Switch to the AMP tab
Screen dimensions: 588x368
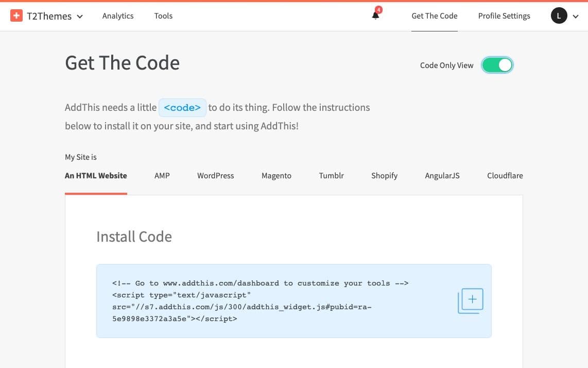pos(162,175)
